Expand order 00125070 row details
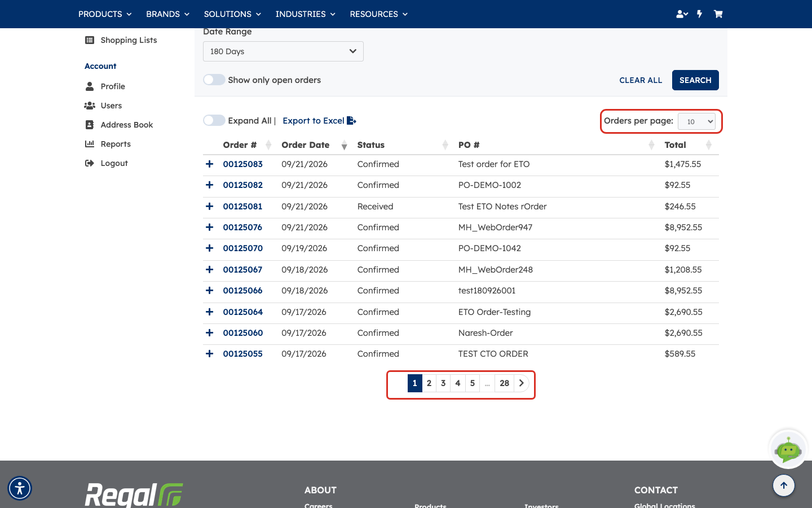Screen dimensions: 812x508 pyautogui.click(x=210, y=248)
